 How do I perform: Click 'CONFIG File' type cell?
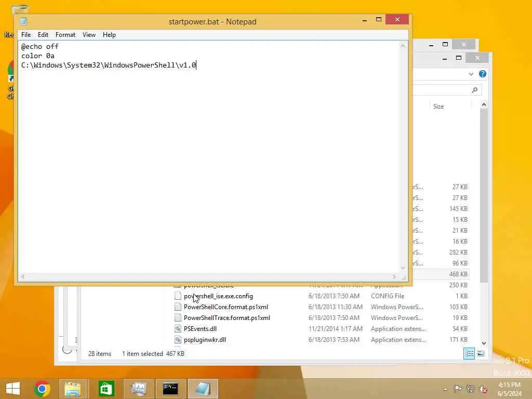click(x=388, y=296)
